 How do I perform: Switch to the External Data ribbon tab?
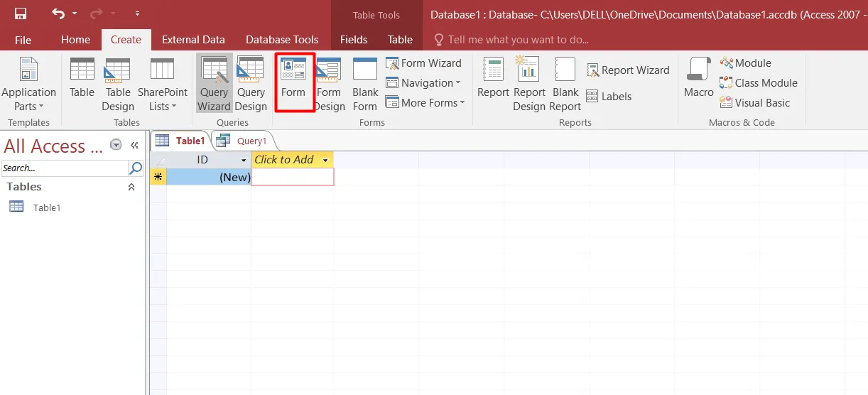point(193,40)
